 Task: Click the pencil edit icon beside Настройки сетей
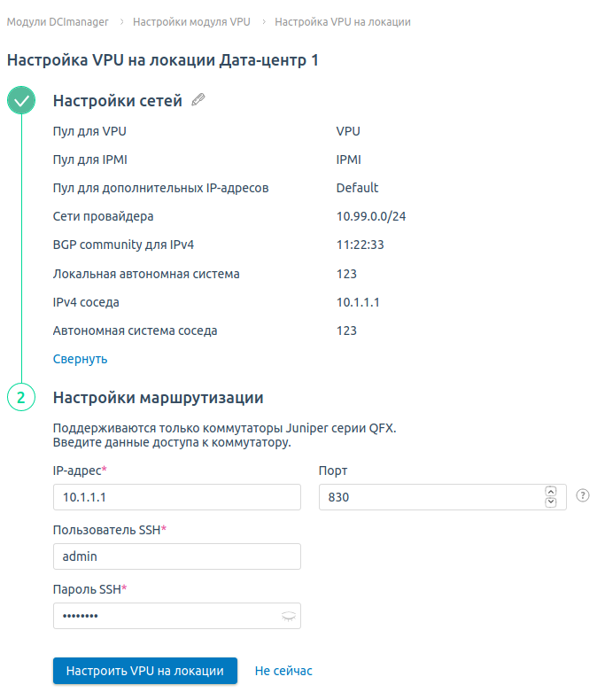pos(198,100)
